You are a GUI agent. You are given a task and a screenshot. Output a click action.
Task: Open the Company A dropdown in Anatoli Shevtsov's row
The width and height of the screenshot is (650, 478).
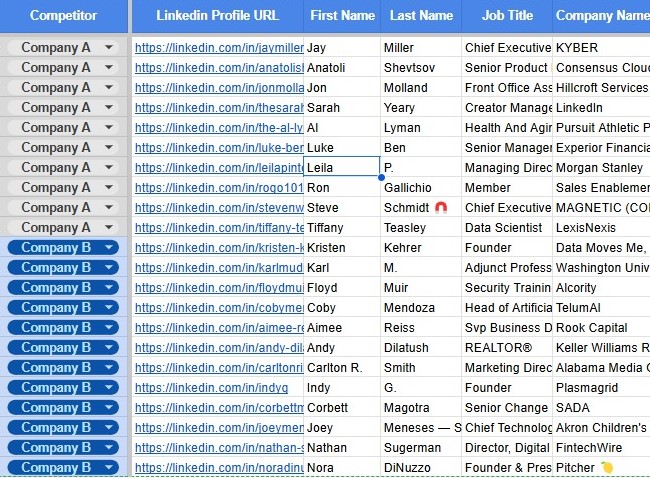[109, 67]
